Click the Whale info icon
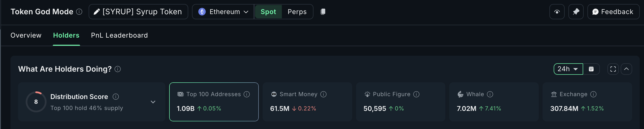Viewport: 644px width, 129px height. coord(490,94)
